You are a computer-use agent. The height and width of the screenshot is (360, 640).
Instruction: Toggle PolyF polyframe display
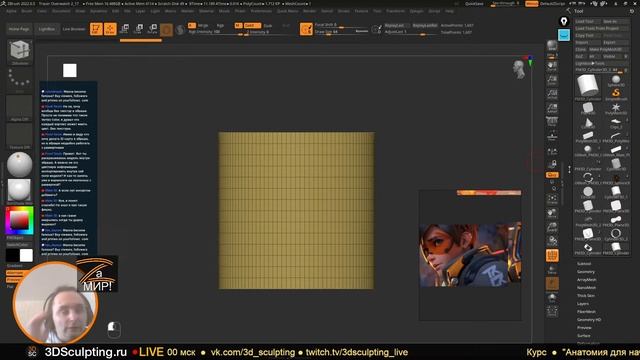[x=552, y=256]
